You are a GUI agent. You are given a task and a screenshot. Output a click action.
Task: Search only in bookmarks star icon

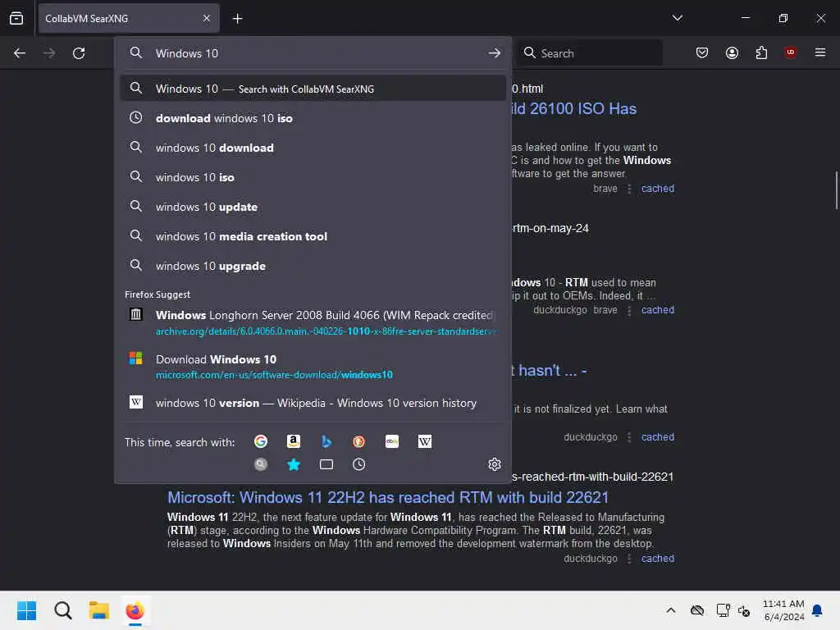pyautogui.click(x=294, y=464)
